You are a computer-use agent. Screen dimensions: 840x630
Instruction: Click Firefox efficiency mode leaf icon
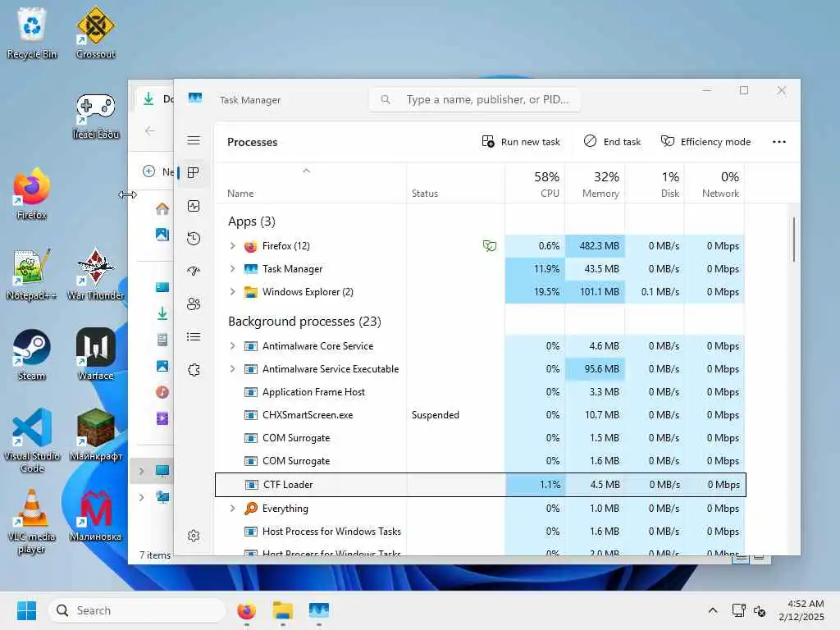tap(489, 246)
